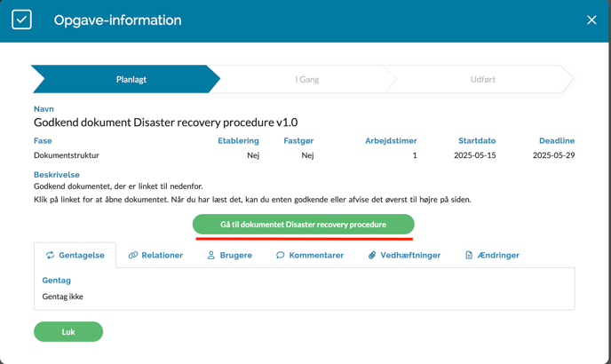Click the Fase value Dokumentstruktur

(67, 155)
